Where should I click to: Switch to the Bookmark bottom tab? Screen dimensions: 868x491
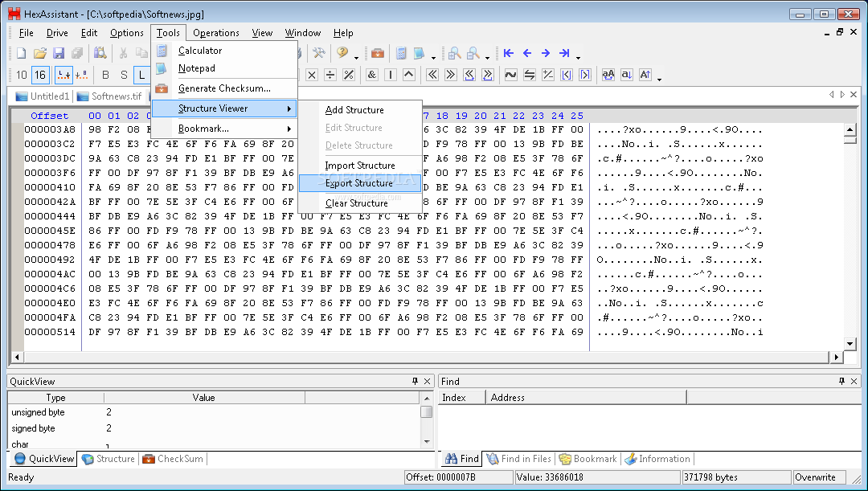tap(588, 459)
